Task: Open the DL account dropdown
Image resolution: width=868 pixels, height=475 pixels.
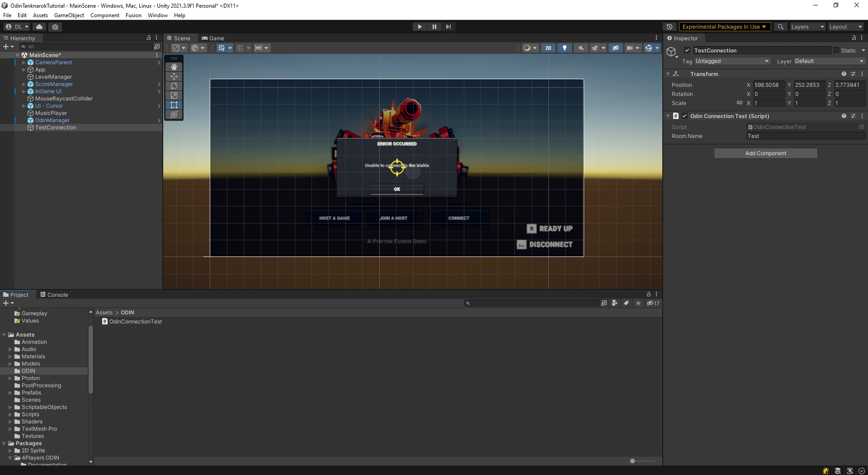Action: (x=17, y=27)
